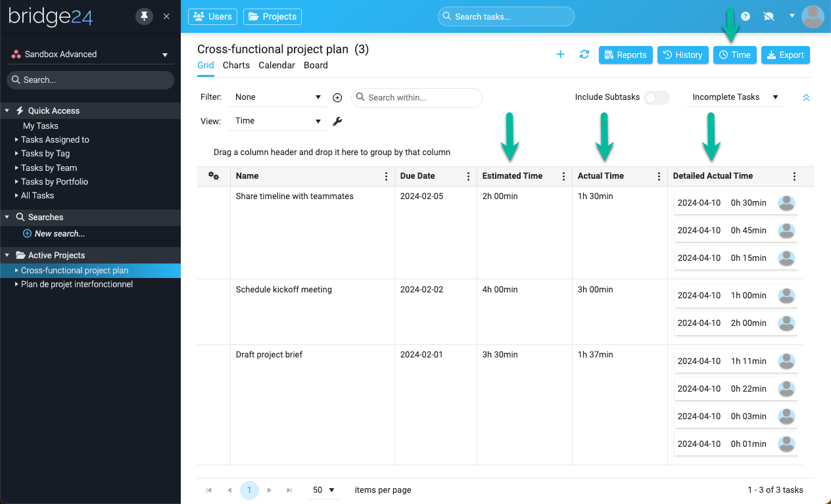This screenshot has width=831, height=504.
Task: Toggle the Include Subtasks switch
Action: [656, 97]
